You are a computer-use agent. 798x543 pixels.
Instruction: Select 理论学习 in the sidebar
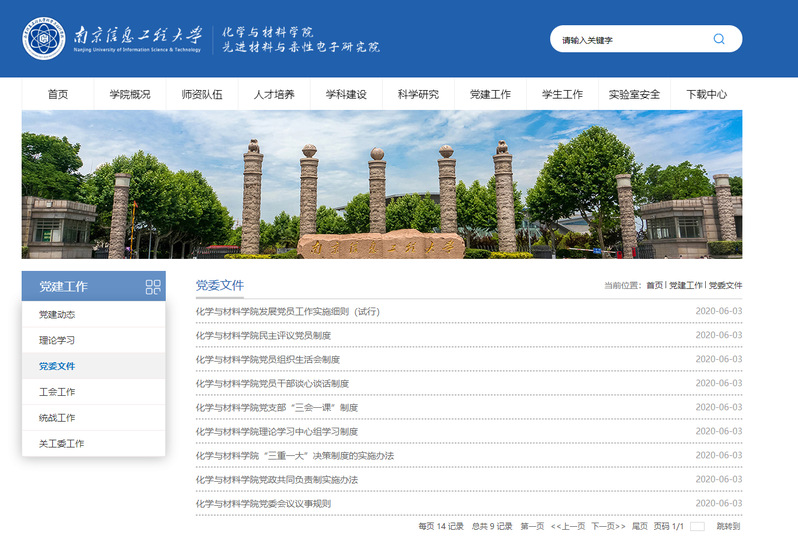(57, 340)
